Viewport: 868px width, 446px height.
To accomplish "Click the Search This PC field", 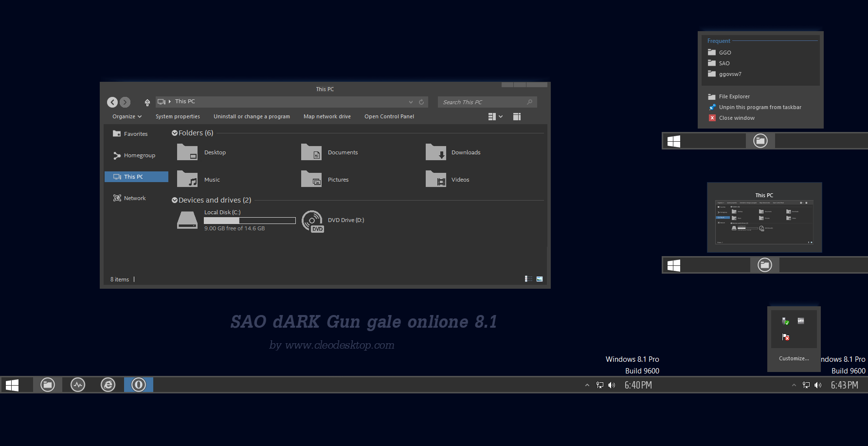I will point(487,102).
